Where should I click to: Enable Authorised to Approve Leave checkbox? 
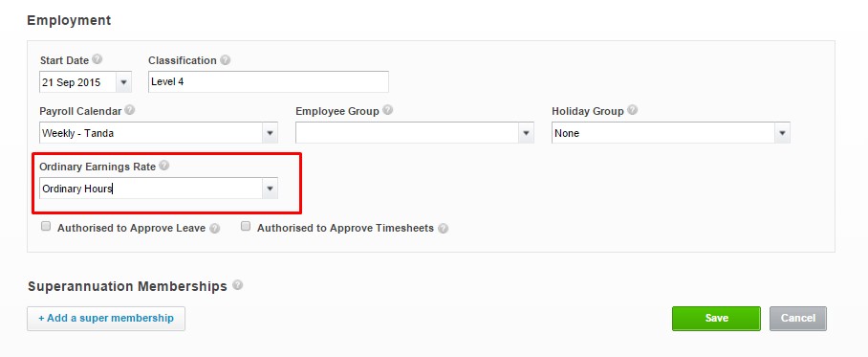(46, 227)
